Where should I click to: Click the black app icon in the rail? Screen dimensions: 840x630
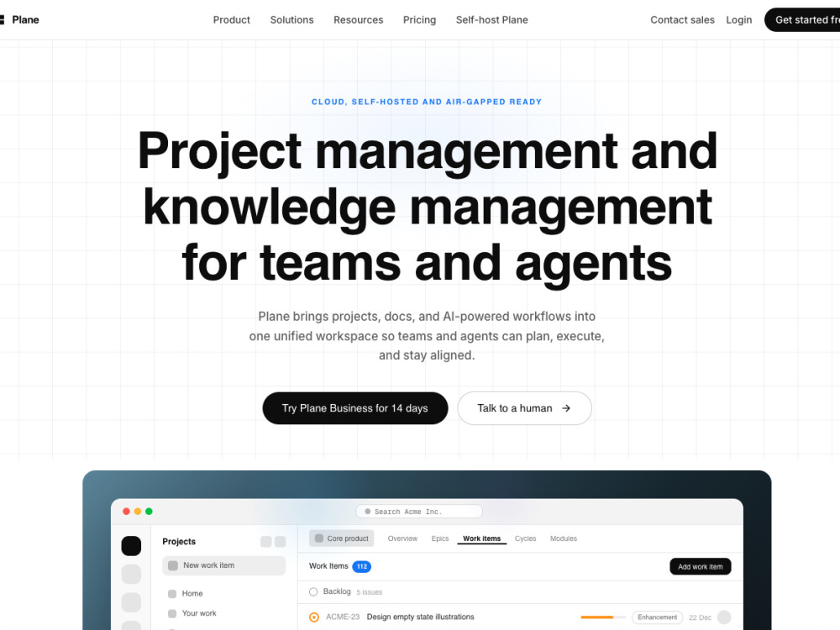click(131, 546)
